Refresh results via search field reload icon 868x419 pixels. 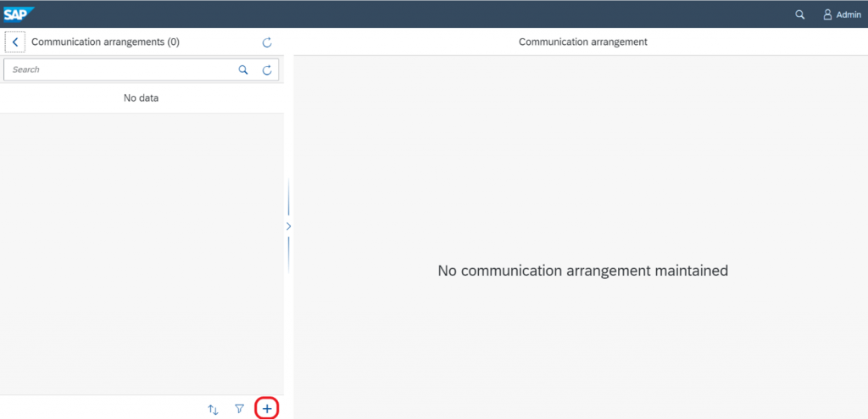tap(267, 70)
